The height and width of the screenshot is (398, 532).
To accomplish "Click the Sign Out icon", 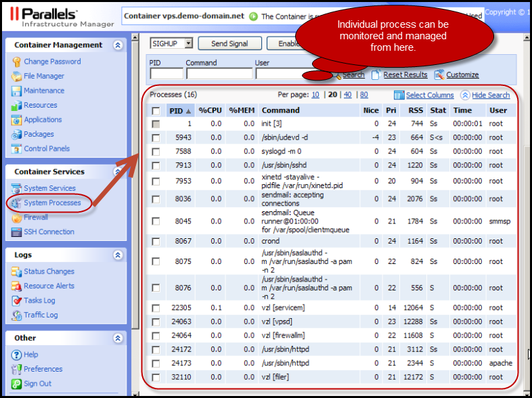I will (16, 384).
